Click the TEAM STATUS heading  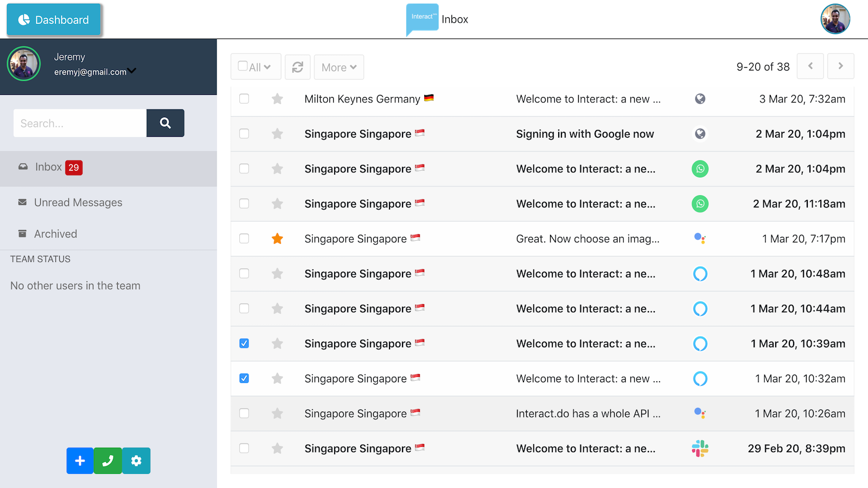pos(40,259)
